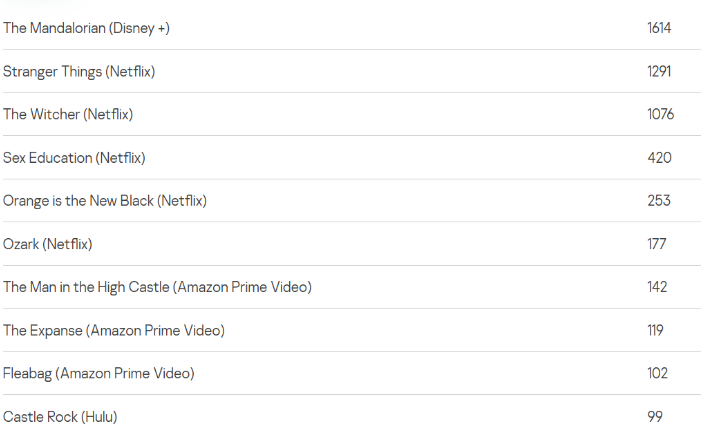The width and height of the screenshot is (701, 436).
Task: Click the 1076 value for The Witcher
Action: (x=660, y=114)
